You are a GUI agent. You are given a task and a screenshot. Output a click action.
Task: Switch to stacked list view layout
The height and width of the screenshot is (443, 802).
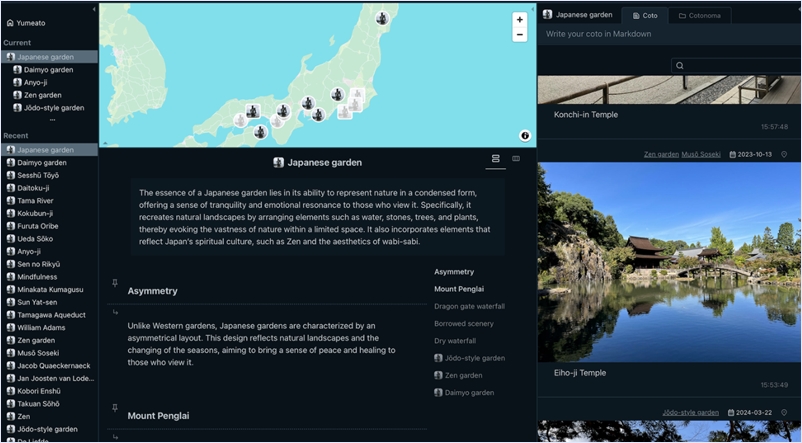pyautogui.click(x=495, y=159)
